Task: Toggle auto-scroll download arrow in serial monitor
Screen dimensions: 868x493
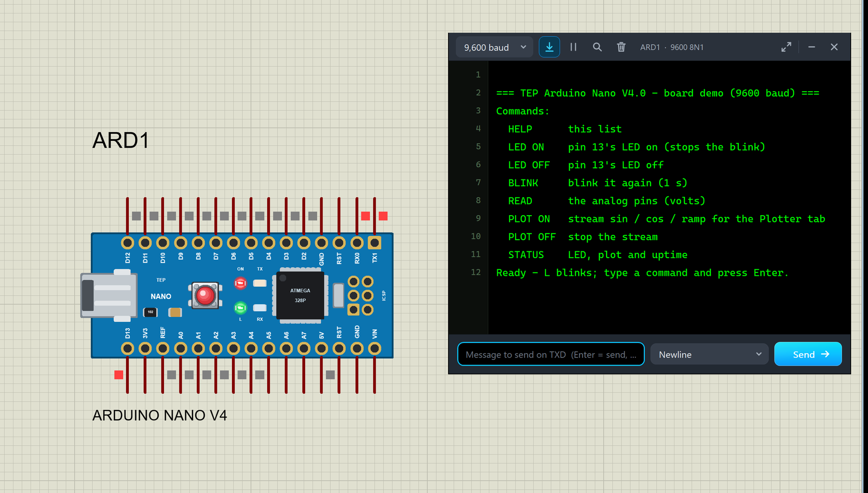Action: (549, 47)
